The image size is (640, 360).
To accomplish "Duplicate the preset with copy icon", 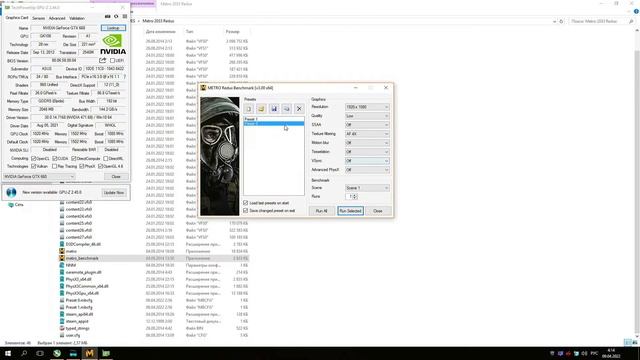I will pos(287,109).
